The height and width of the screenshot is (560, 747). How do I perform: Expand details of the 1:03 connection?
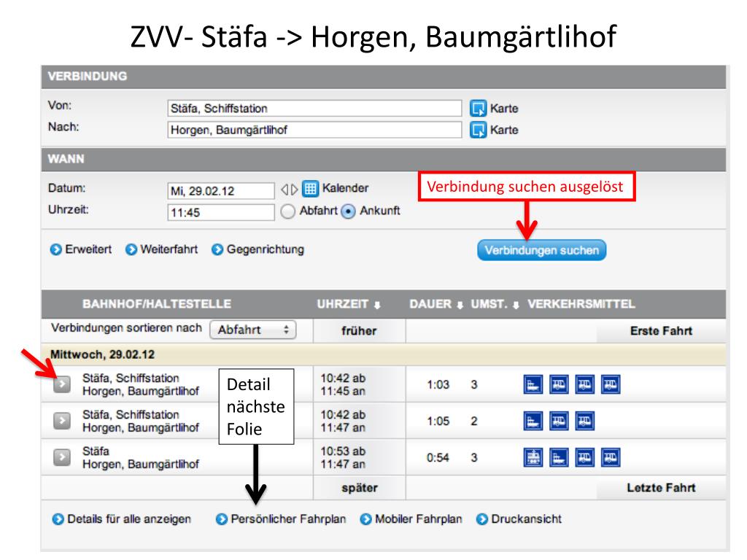pos(62,384)
